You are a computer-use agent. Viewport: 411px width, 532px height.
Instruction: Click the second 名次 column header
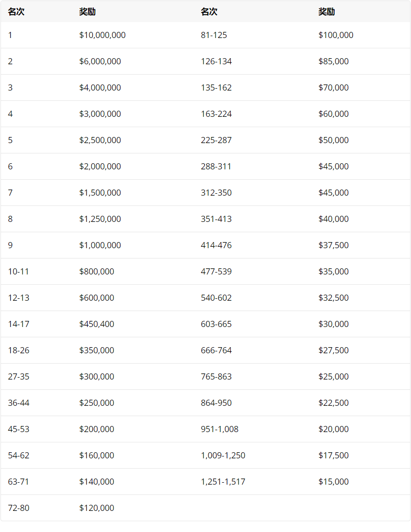tap(209, 12)
